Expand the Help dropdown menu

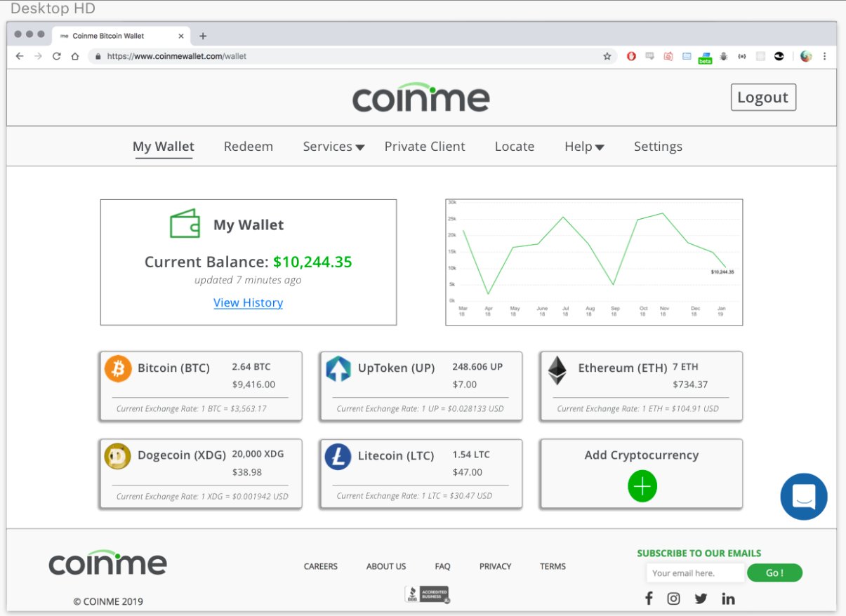coord(584,147)
